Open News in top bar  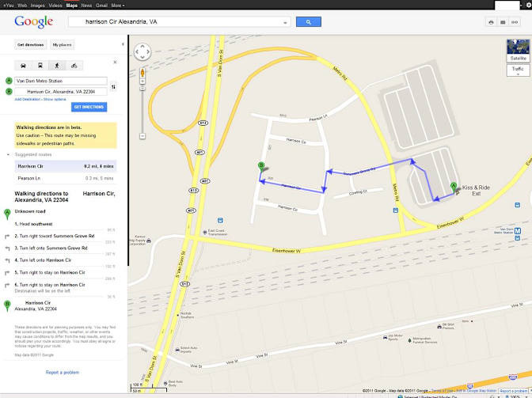click(x=86, y=6)
